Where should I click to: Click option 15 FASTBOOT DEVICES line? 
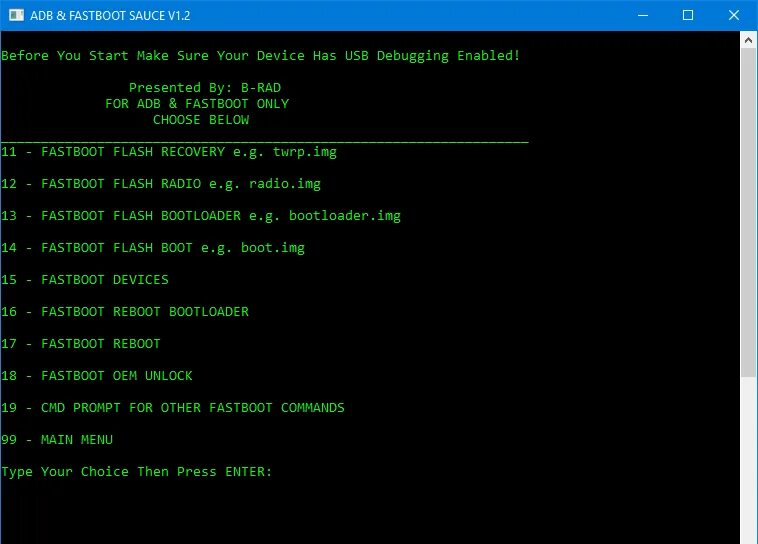coord(85,280)
